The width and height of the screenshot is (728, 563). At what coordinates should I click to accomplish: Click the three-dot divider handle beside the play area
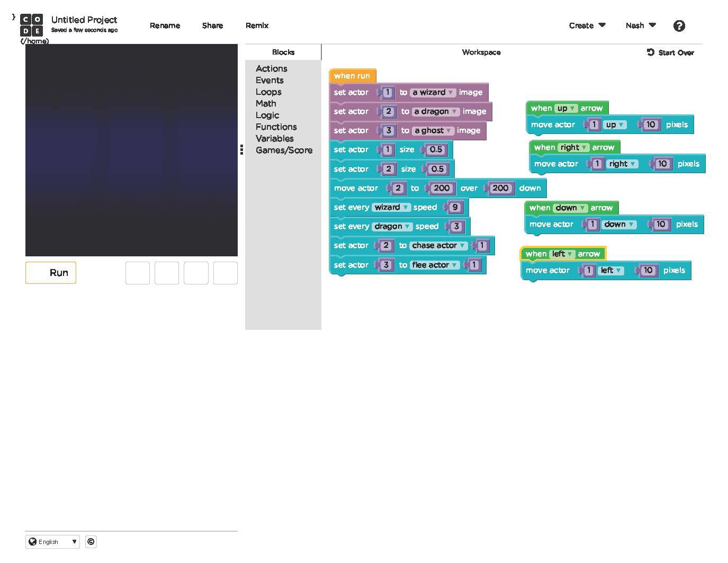click(241, 150)
